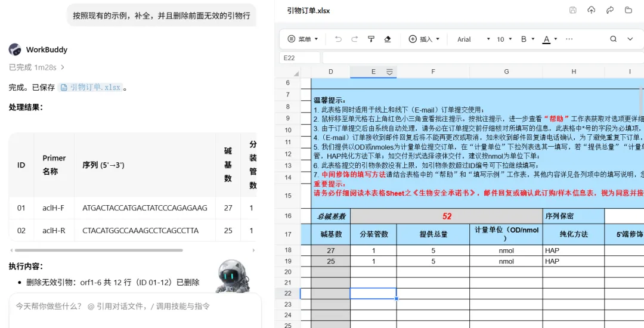Open the Arial font family dropdown
Viewport: 644px width, 328px height.
[474, 39]
